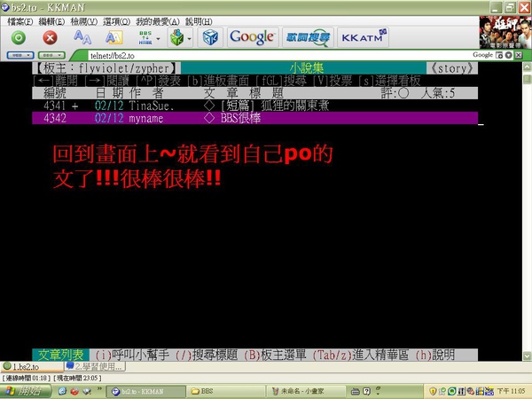Switch to 未命名 - 小畫家 taskbar button
The height and width of the screenshot is (399, 532).
305,391
